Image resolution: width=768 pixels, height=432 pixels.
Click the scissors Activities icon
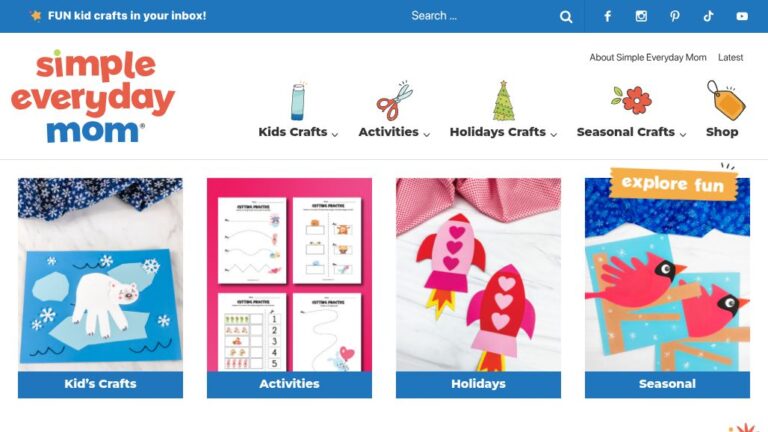pos(394,101)
